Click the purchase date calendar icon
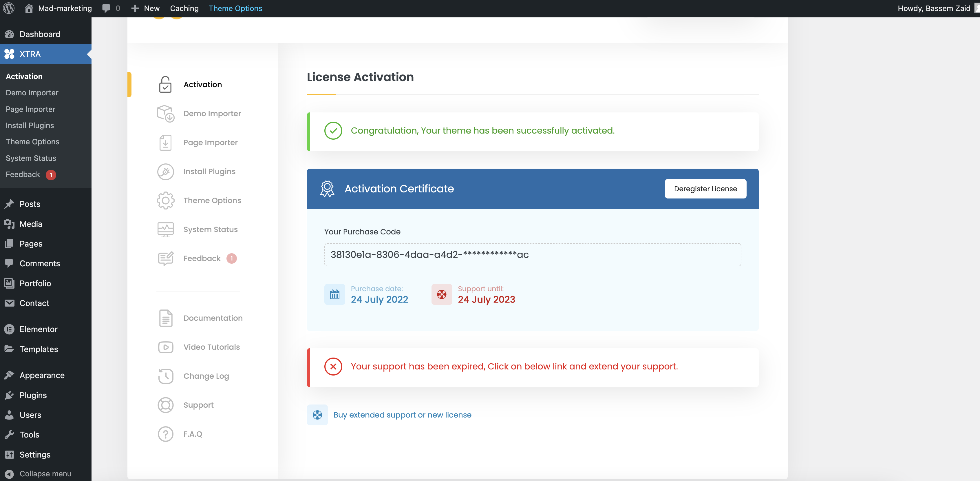980x481 pixels. click(334, 294)
